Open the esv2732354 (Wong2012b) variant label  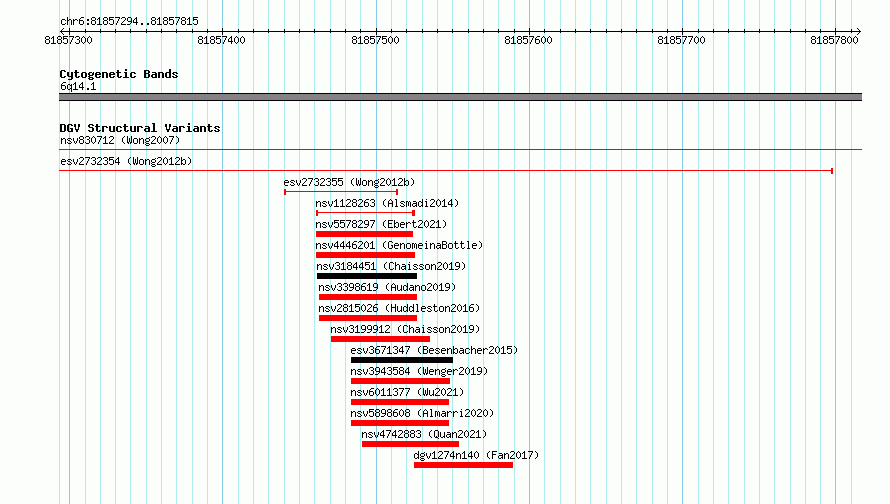[x=126, y=161]
